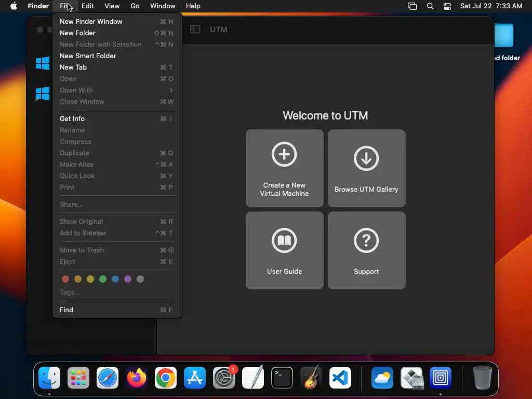Apply the purple tag color
The height and width of the screenshot is (399, 532).
pyautogui.click(x=128, y=279)
